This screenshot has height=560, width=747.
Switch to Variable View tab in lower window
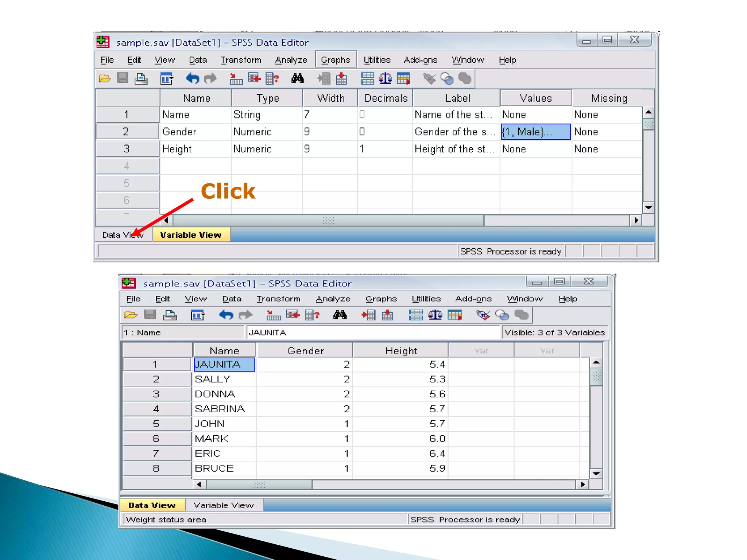coord(223,505)
